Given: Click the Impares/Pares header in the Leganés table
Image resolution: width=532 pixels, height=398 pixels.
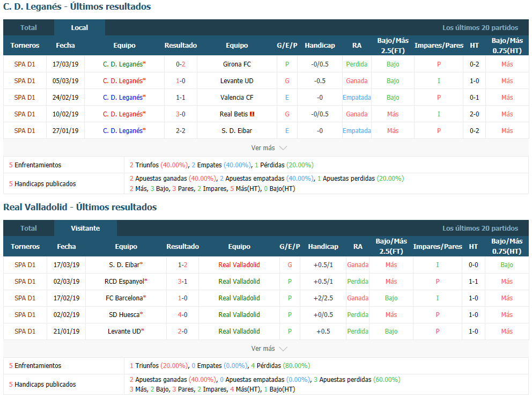Looking at the screenshot, I should pos(439,46).
